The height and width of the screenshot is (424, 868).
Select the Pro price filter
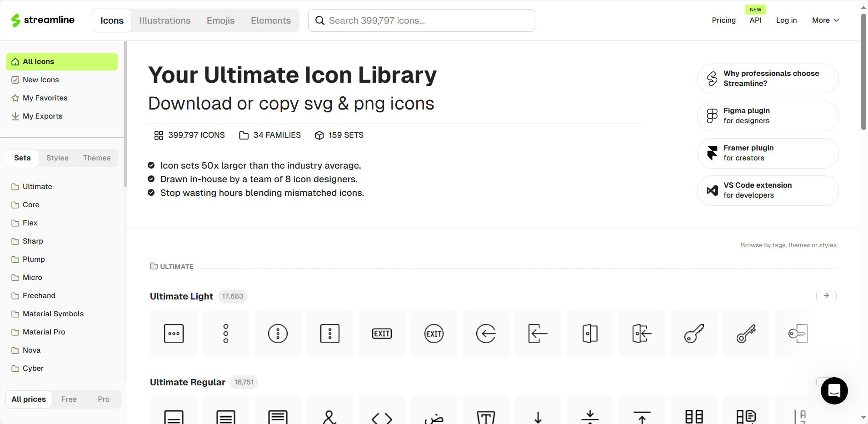pos(103,399)
